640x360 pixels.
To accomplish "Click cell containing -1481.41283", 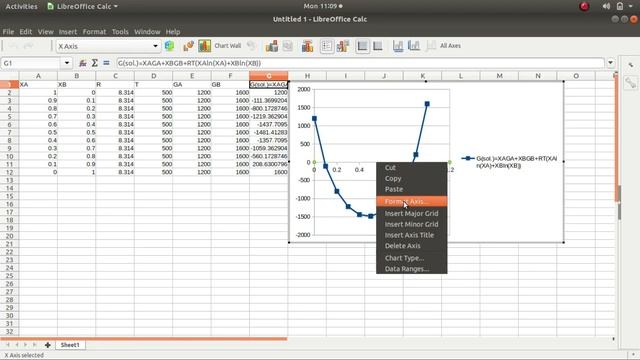I will coord(269,132).
